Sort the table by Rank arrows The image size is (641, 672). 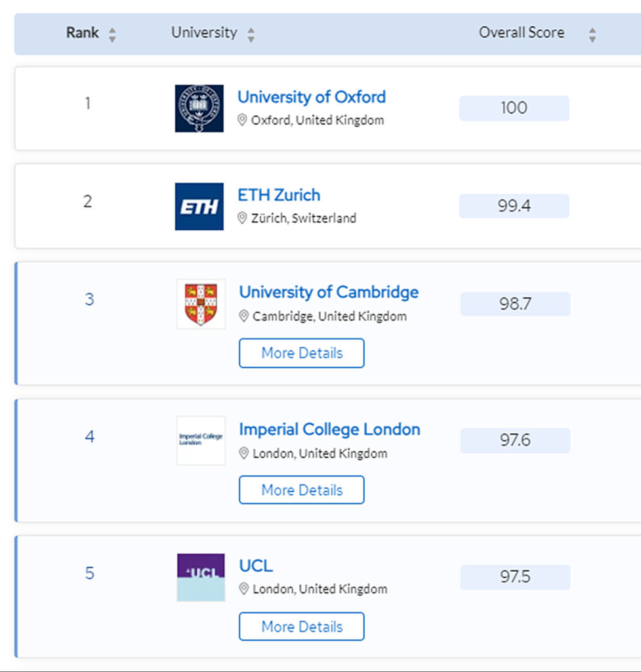tap(112, 35)
